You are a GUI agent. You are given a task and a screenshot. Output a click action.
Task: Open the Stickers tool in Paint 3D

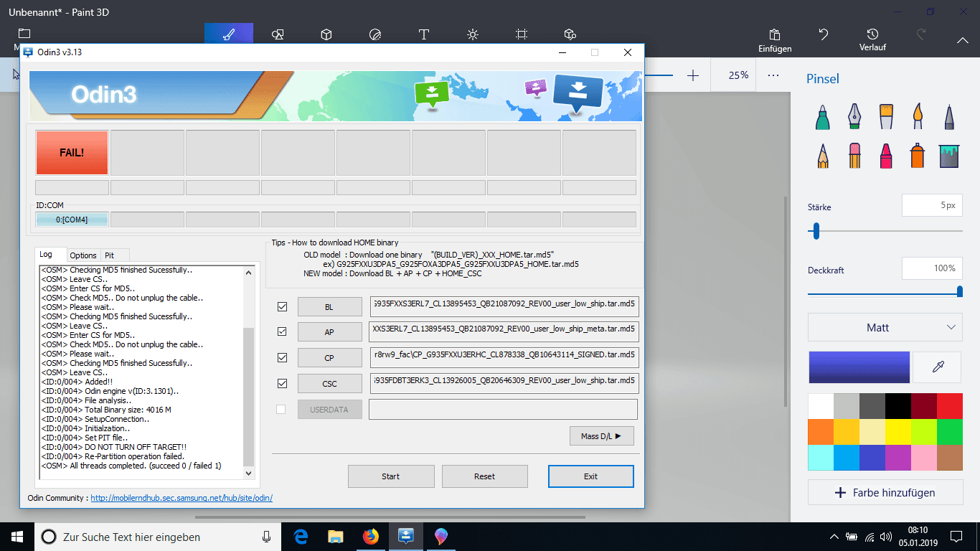tap(374, 34)
